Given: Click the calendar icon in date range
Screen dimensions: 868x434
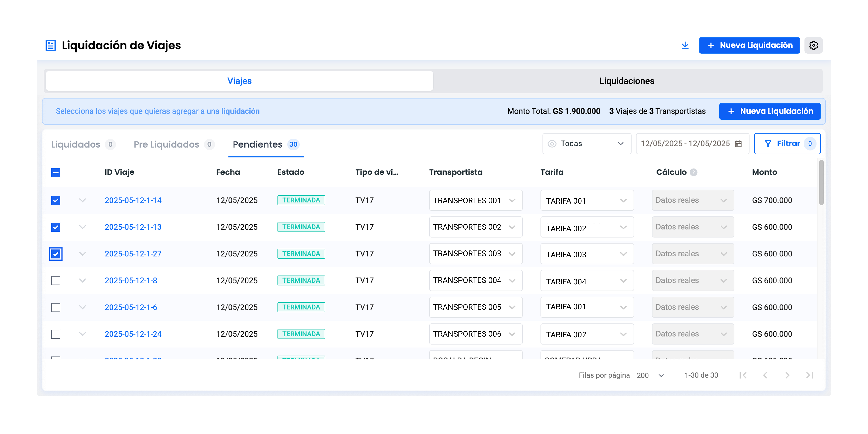Looking at the screenshot, I should pos(738,144).
